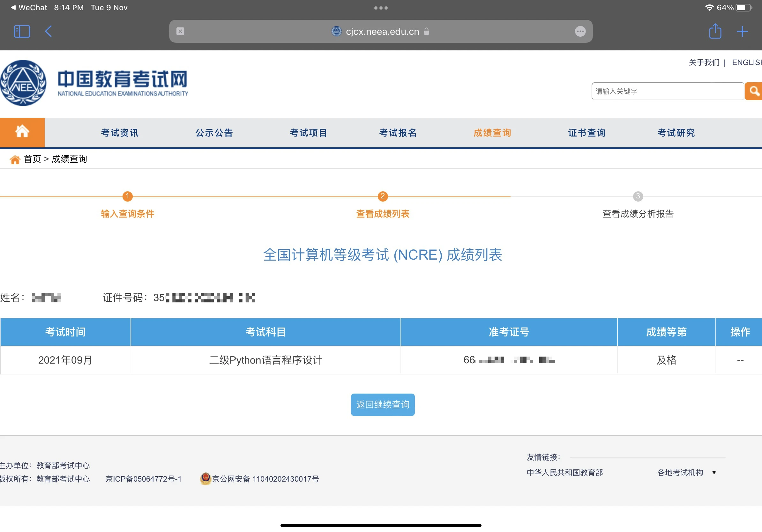
Task: Stop loading with the X icon
Action: (x=180, y=31)
